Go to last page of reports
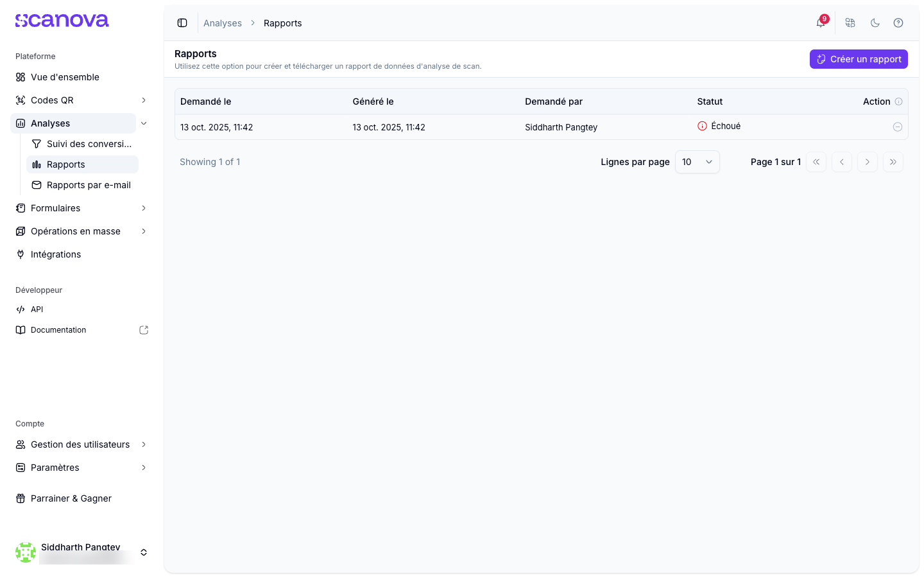This screenshot has height=578, width=924. [893, 162]
